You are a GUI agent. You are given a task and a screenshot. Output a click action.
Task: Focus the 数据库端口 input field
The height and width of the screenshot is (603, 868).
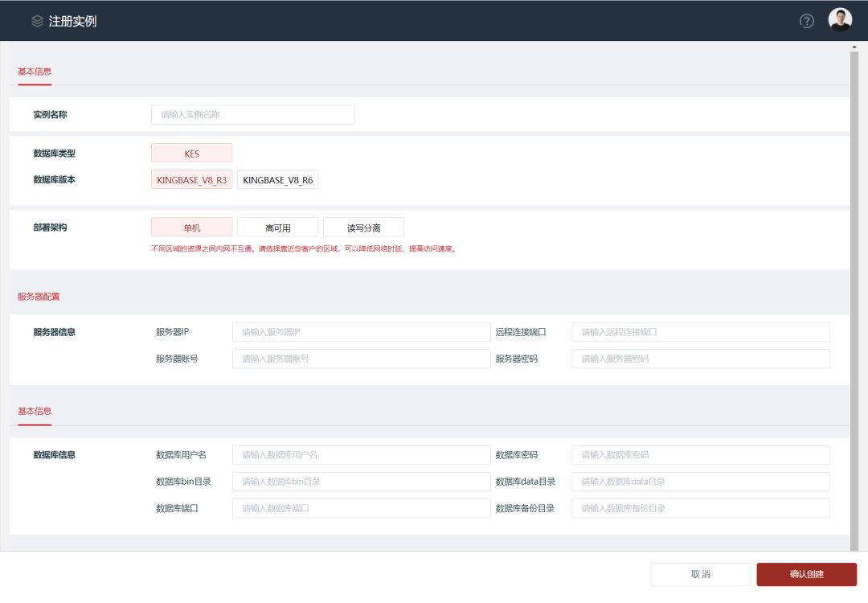click(361, 508)
